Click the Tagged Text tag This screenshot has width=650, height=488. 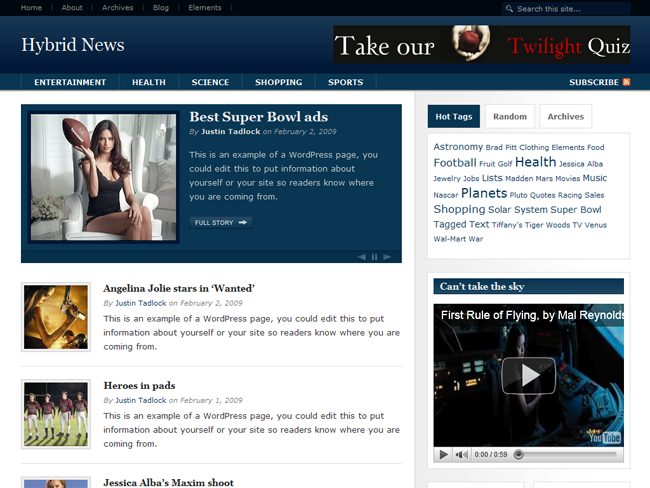461,224
